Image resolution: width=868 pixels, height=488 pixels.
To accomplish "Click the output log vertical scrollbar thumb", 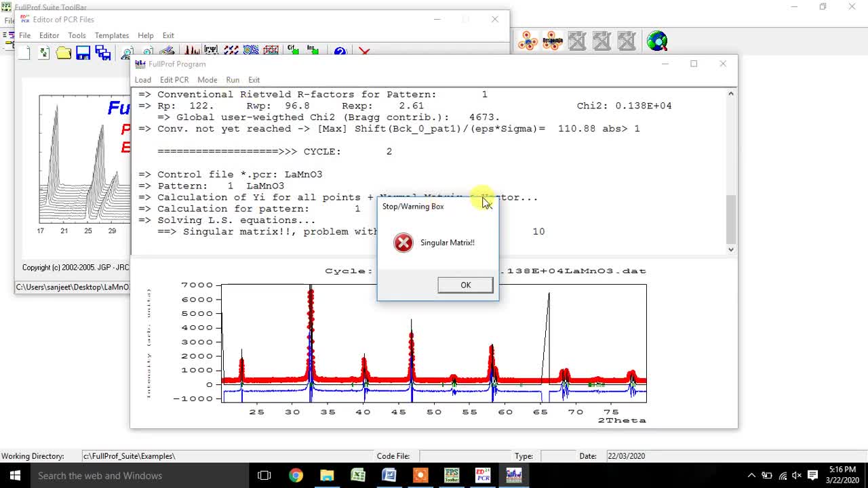I will [730, 219].
